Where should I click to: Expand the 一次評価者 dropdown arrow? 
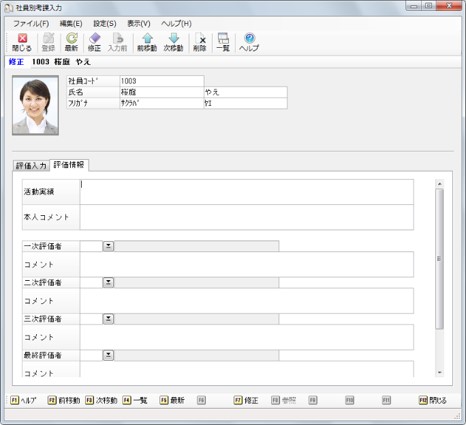108,246
